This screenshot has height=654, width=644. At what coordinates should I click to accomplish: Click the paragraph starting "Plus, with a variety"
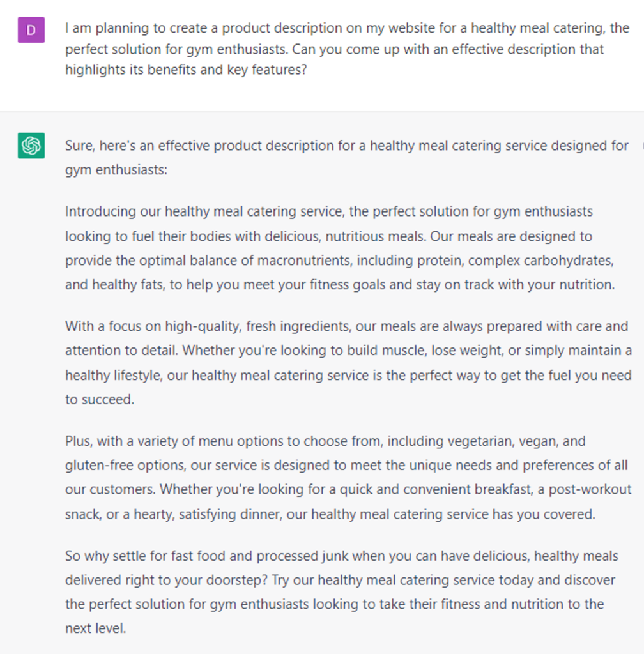point(348,478)
